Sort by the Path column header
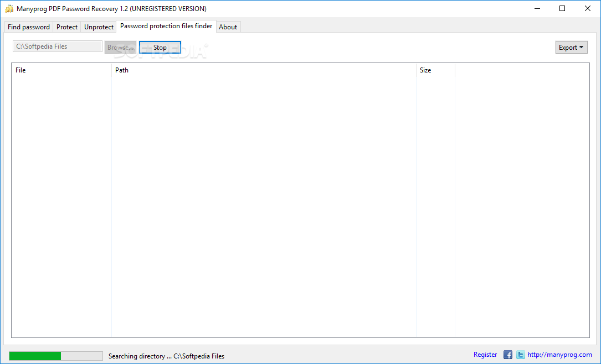The width and height of the screenshot is (601, 364). [x=264, y=70]
